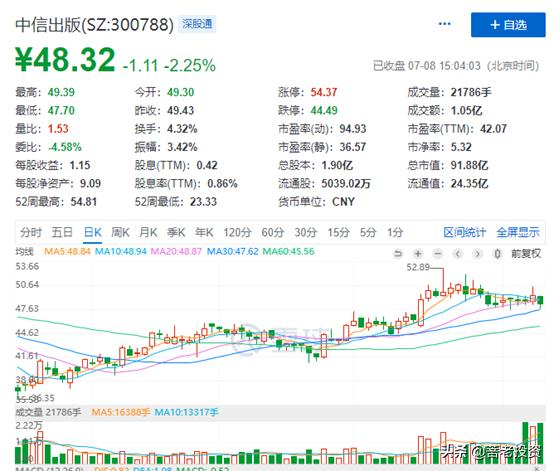Click the MA5:48.84 moving average label
554x471 pixels.
tap(67, 252)
